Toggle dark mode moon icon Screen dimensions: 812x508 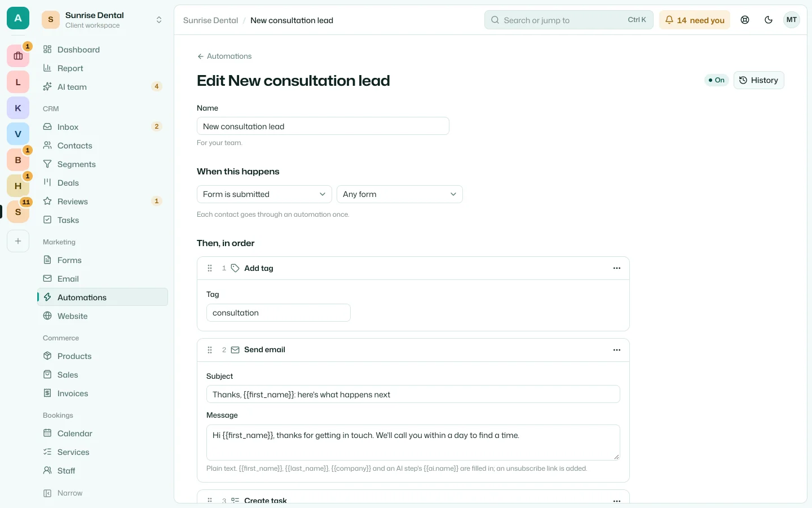coord(769,20)
